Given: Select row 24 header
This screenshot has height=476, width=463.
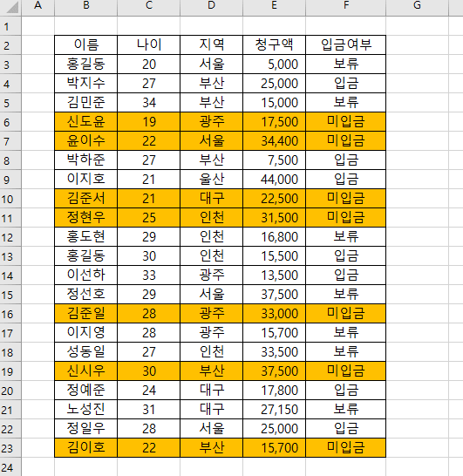Looking at the screenshot, I should pos(10,467).
